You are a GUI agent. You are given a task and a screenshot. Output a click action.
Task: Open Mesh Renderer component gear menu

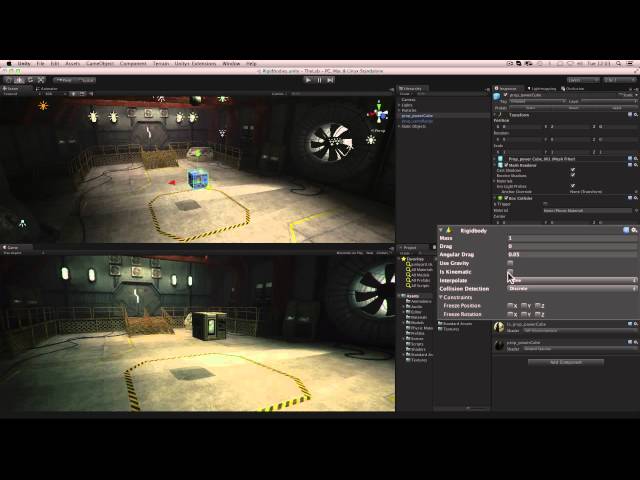636,165
